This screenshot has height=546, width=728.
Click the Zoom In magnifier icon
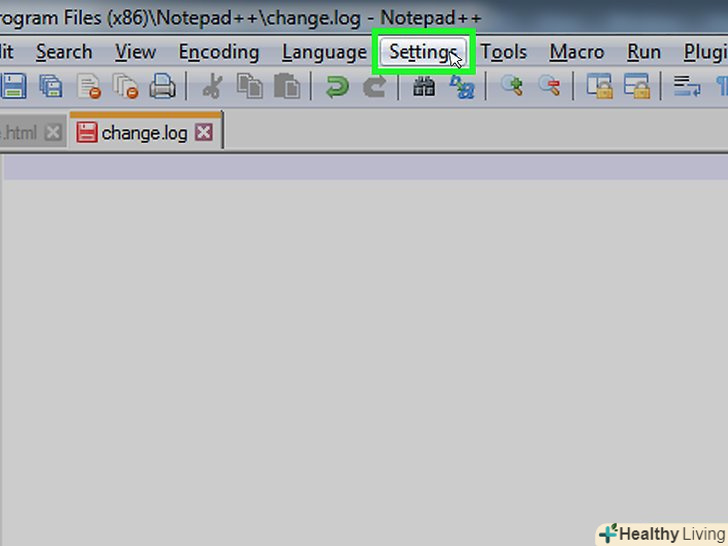pyautogui.click(x=512, y=86)
